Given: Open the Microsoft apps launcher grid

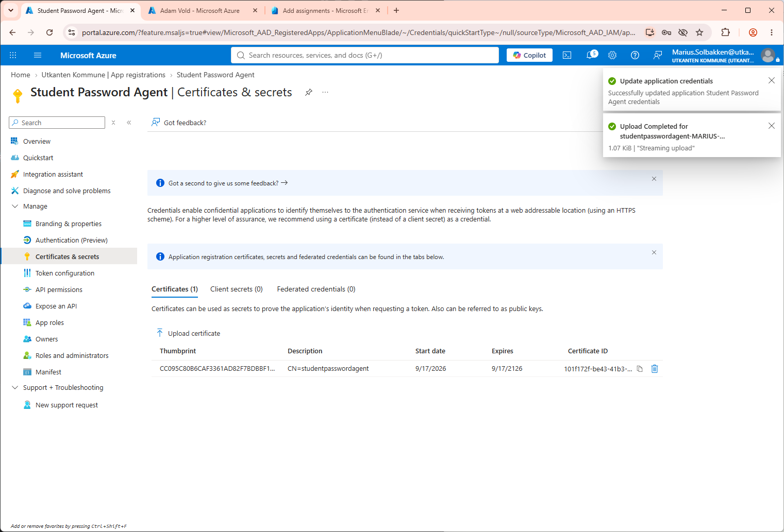Looking at the screenshot, I should pyautogui.click(x=13, y=55).
